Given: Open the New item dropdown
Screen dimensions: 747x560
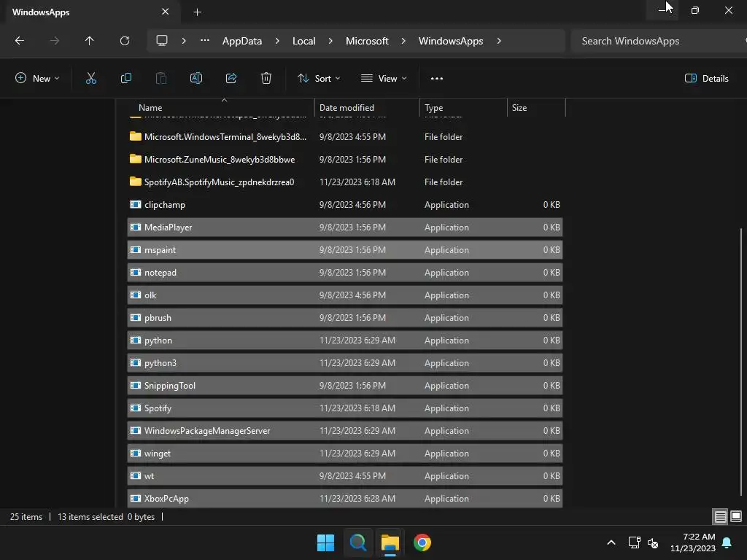Looking at the screenshot, I should click(x=37, y=79).
